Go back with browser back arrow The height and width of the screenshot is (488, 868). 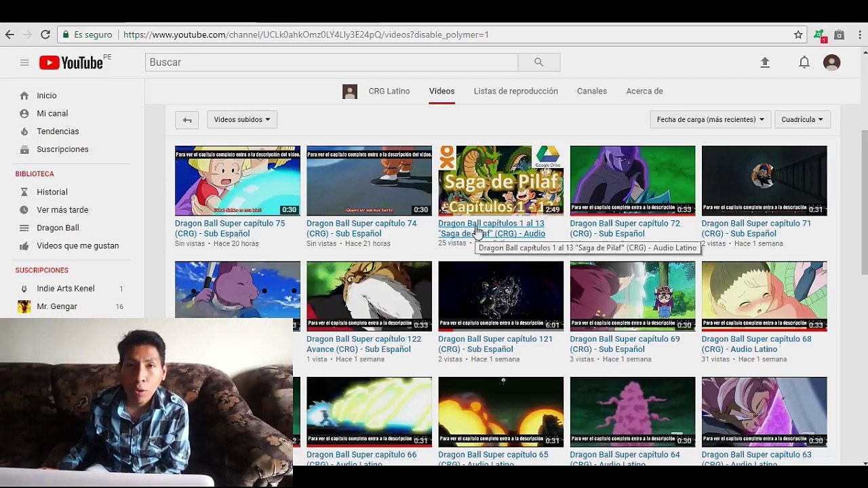click(9, 35)
